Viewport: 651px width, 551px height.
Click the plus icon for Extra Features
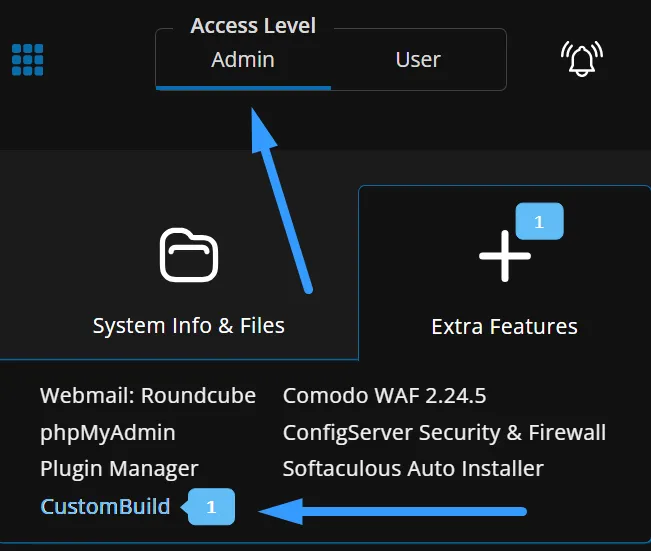tap(505, 256)
